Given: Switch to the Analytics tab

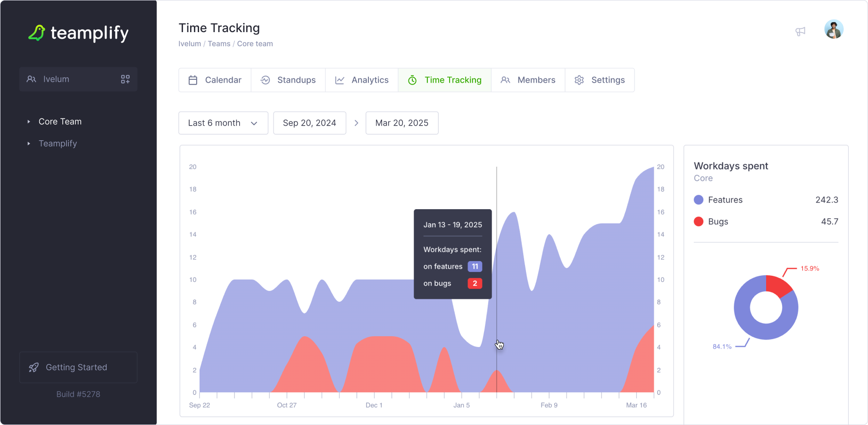Looking at the screenshot, I should click(x=362, y=80).
